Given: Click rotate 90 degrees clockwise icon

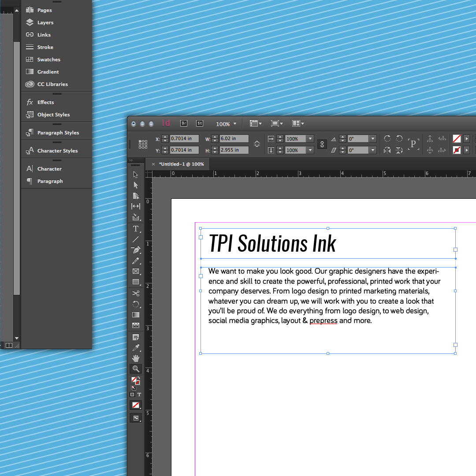Looking at the screenshot, I should [387, 138].
